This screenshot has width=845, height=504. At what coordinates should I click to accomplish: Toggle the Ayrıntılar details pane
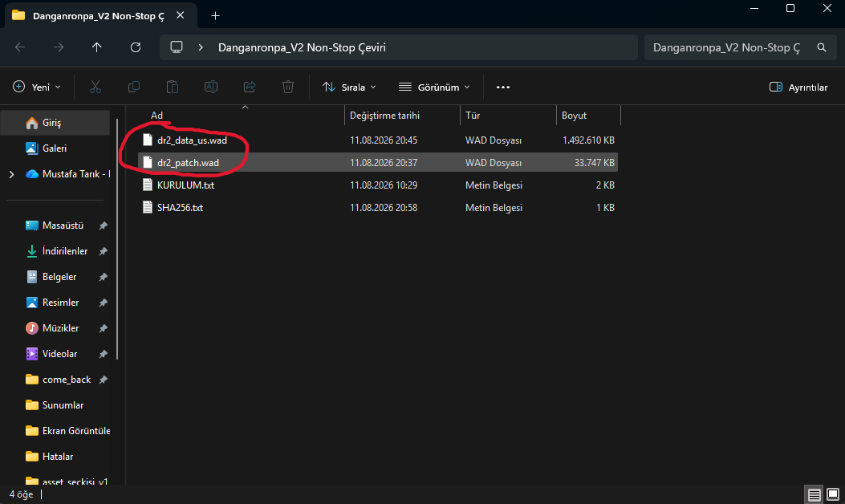[798, 87]
